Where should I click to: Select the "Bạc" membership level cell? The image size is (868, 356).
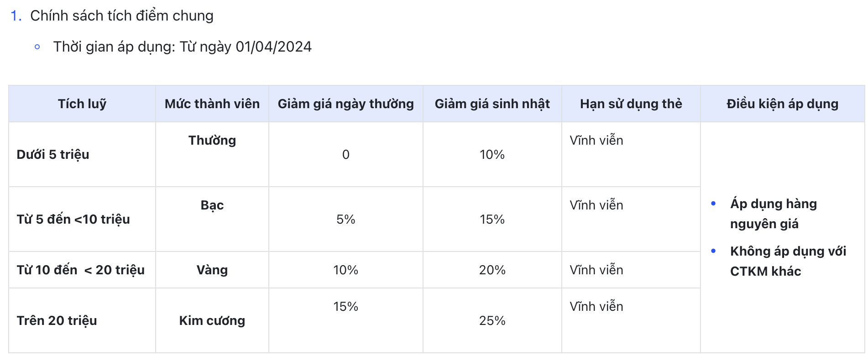coord(212,205)
